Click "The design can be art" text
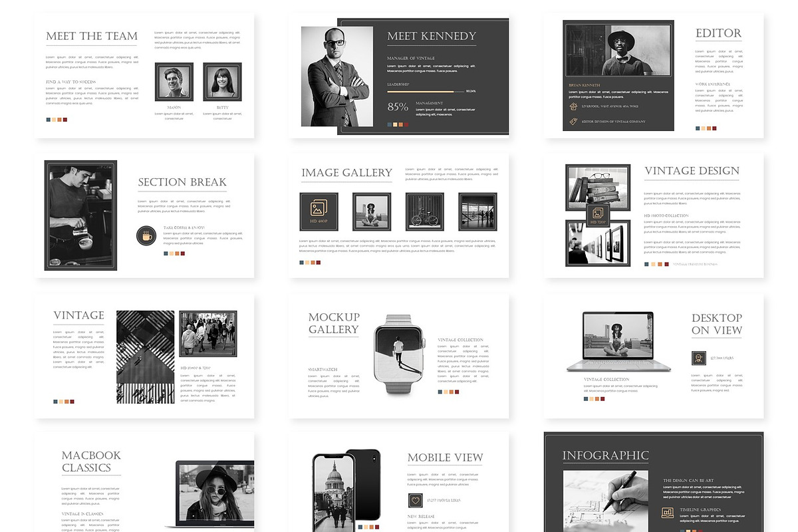Viewport: 798px width, 532px height. tap(688, 480)
